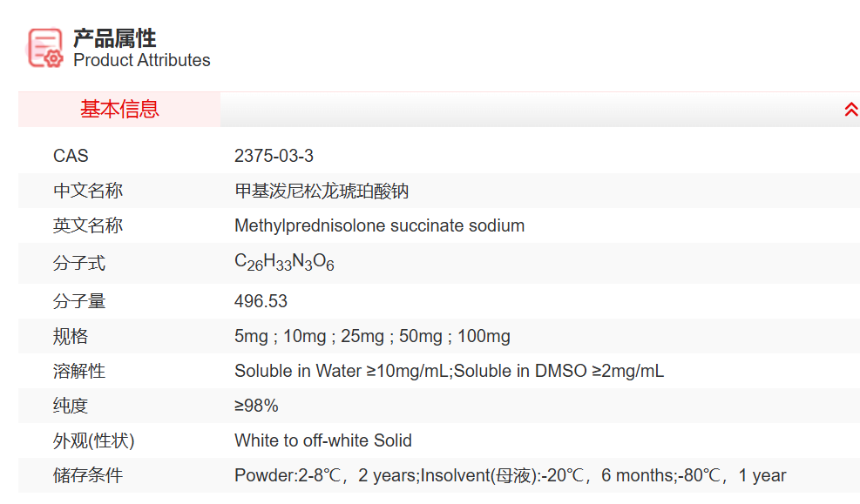Click the molecular weight 496.53
Image resolution: width=860 pixels, height=504 pixels.
pyautogui.click(x=261, y=301)
